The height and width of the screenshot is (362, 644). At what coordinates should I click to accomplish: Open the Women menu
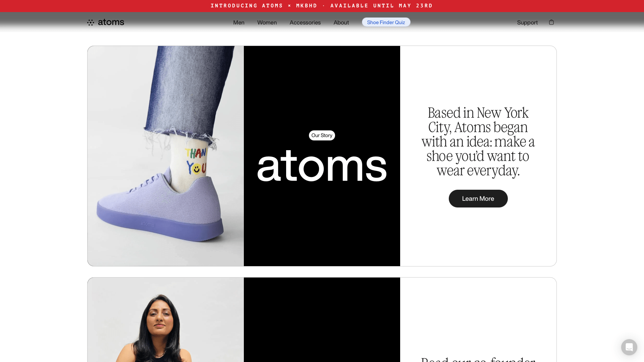coord(267,22)
